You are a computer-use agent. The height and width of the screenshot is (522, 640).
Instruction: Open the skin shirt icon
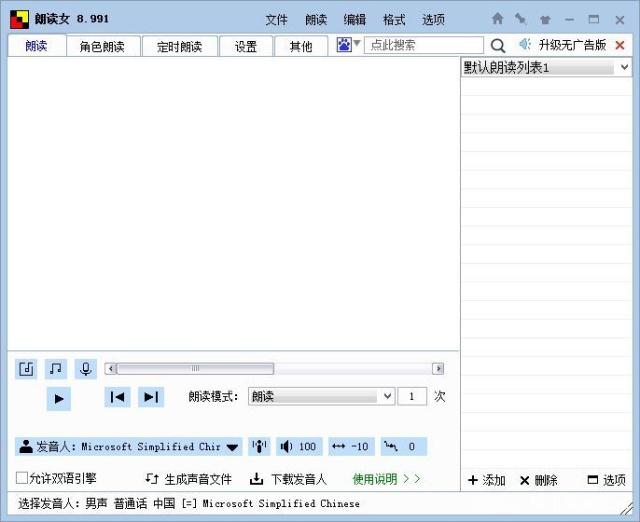pos(545,20)
